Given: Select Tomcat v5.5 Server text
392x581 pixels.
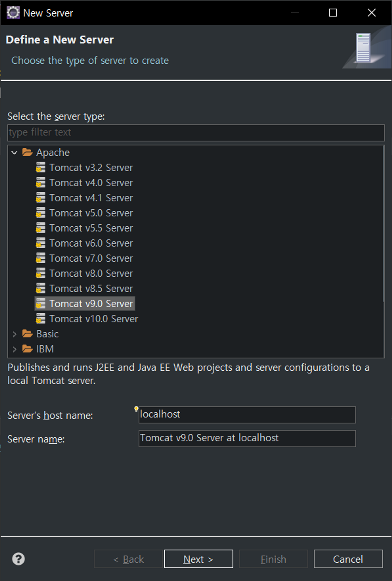Looking at the screenshot, I should pos(91,228).
